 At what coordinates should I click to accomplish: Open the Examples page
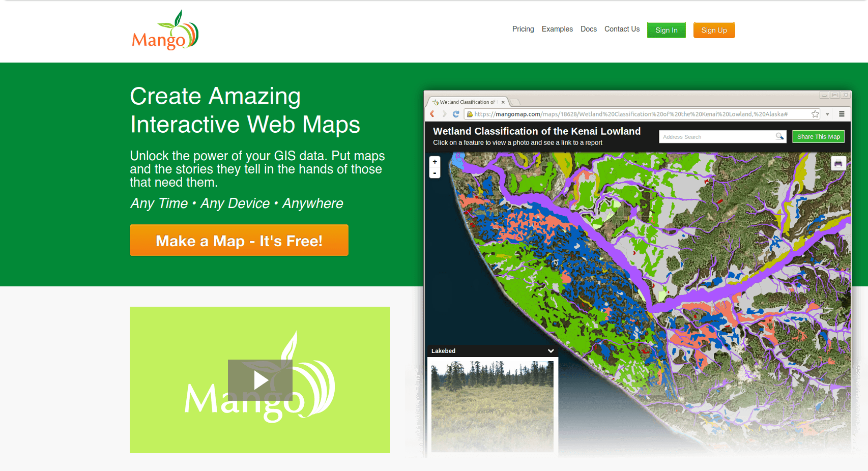pyautogui.click(x=557, y=29)
